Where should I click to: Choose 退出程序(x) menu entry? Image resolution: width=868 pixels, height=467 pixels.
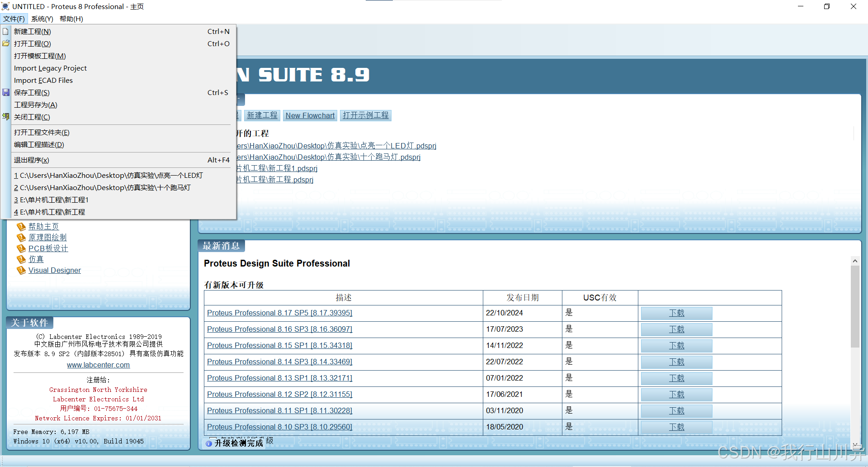click(x=121, y=160)
